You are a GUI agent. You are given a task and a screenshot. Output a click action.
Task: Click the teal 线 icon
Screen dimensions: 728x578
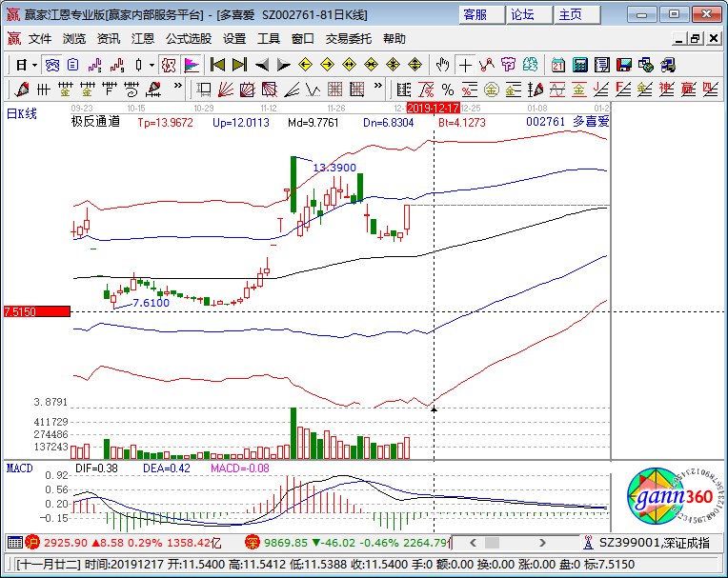[530, 65]
